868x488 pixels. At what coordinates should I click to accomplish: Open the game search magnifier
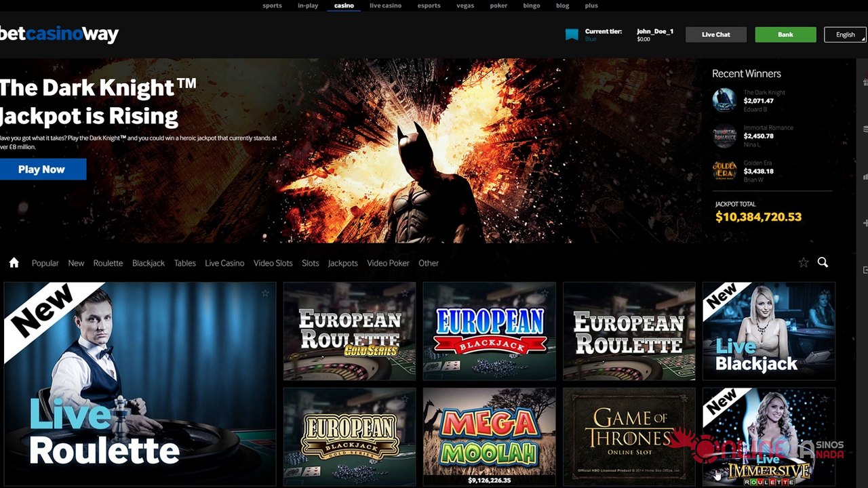[x=823, y=262]
